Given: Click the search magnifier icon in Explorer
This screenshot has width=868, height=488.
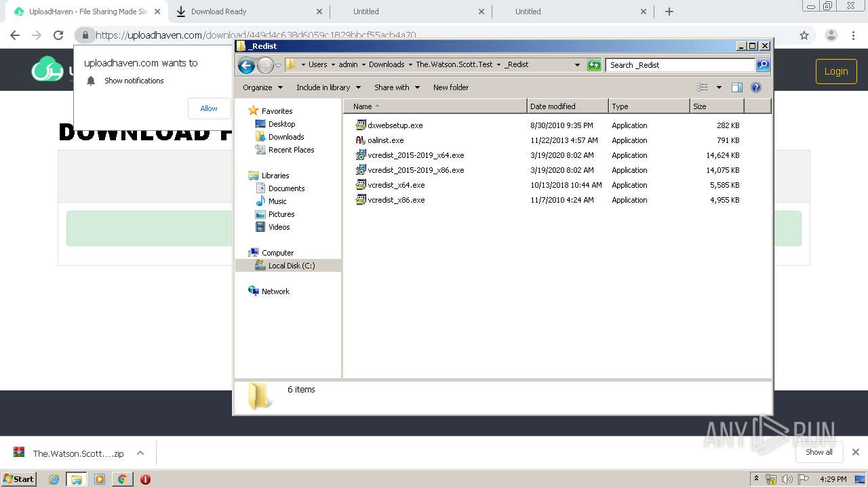Looking at the screenshot, I should 763,65.
